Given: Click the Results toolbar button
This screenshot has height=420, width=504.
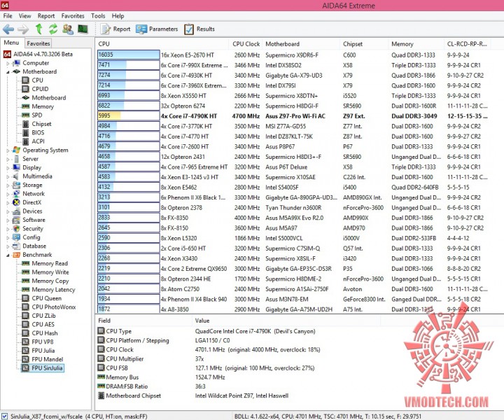Looking at the screenshot, I should (x=199, y=29).
